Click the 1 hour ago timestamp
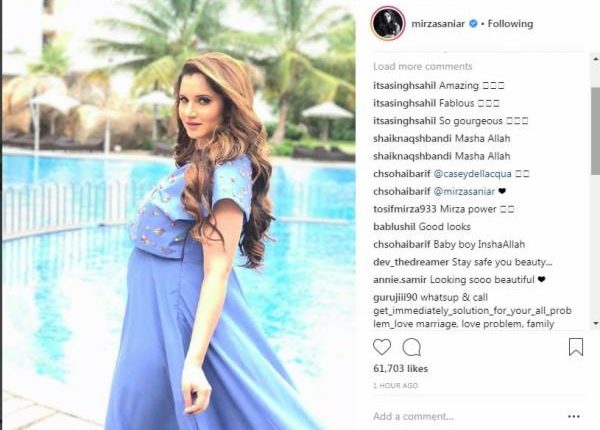This screenshot has width=600, height=430. point(395,386)
